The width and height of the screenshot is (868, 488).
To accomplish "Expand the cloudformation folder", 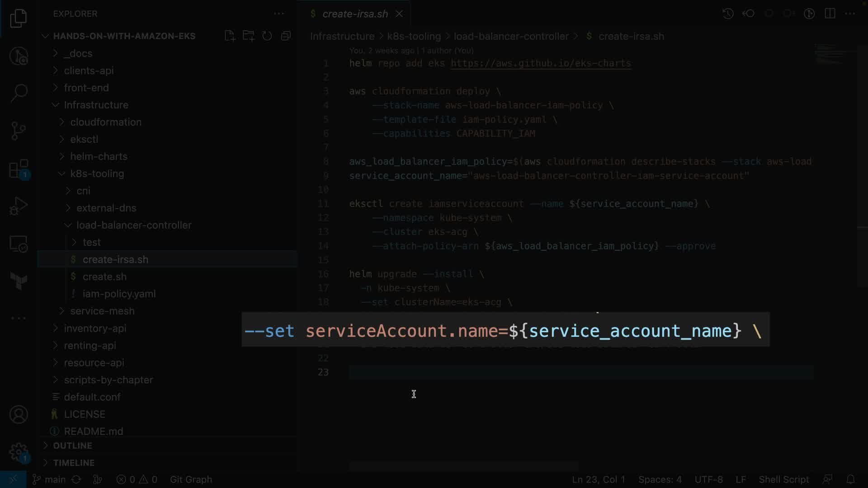I will (x=105, y=122).
